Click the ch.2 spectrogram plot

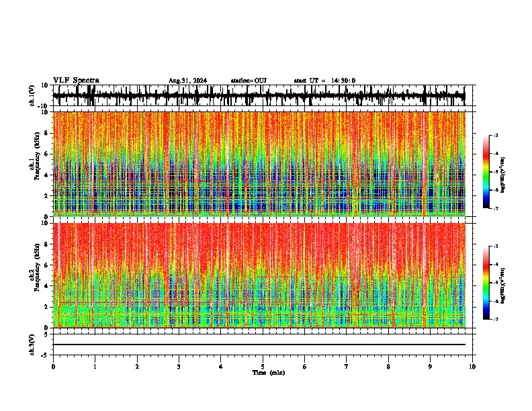click(259, 275)
